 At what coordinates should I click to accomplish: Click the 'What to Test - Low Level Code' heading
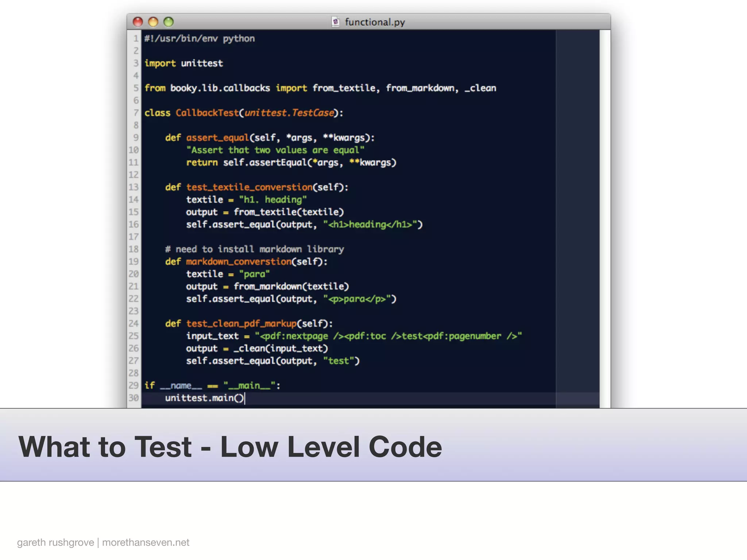point(230,447)
